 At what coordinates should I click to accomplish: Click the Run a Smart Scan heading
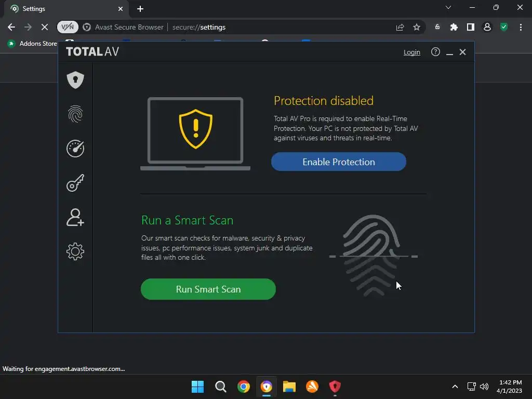[x=187, y=220]
